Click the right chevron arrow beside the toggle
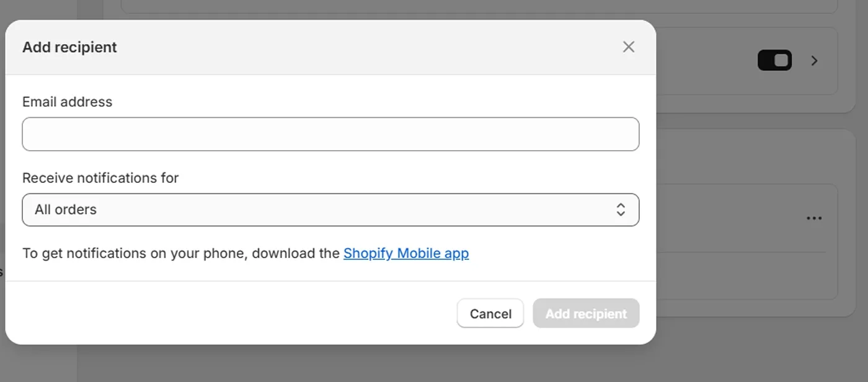This screenshot has width=868, height=382. pos(814,60)
